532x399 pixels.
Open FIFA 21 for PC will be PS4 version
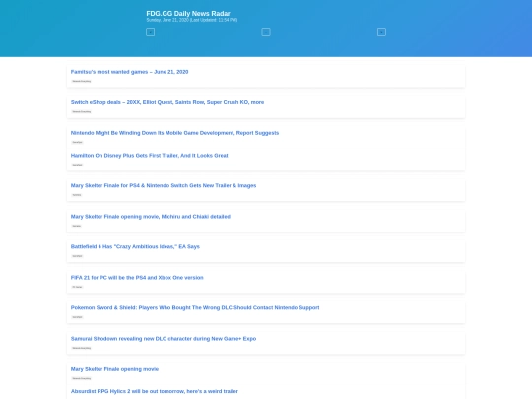[x=137, y=278]
